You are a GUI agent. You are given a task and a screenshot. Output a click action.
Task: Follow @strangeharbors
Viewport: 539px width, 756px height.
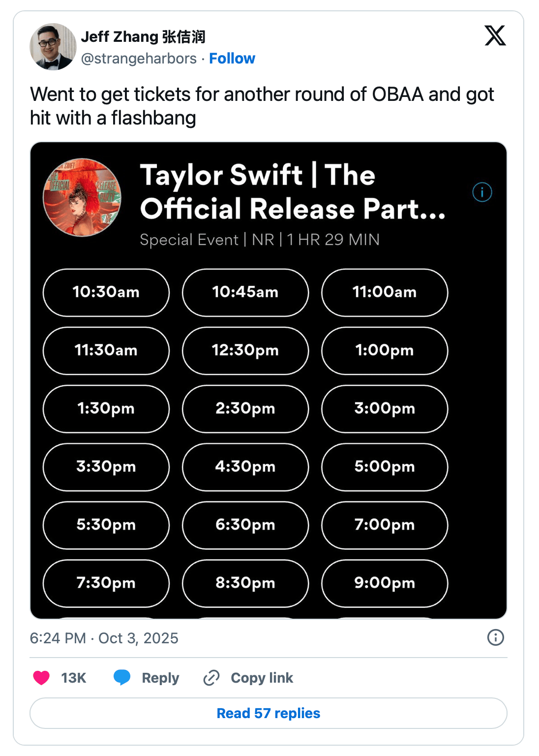(x=232, y=59)
